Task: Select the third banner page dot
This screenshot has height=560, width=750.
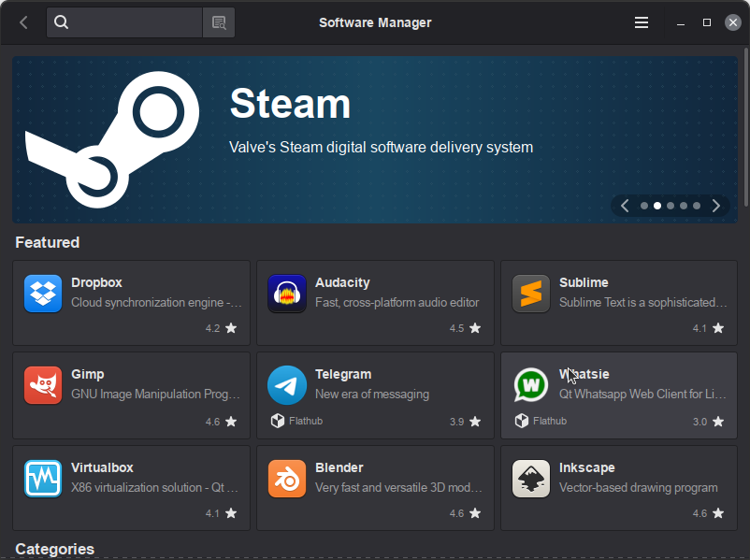Action: [x=671, y=206]
